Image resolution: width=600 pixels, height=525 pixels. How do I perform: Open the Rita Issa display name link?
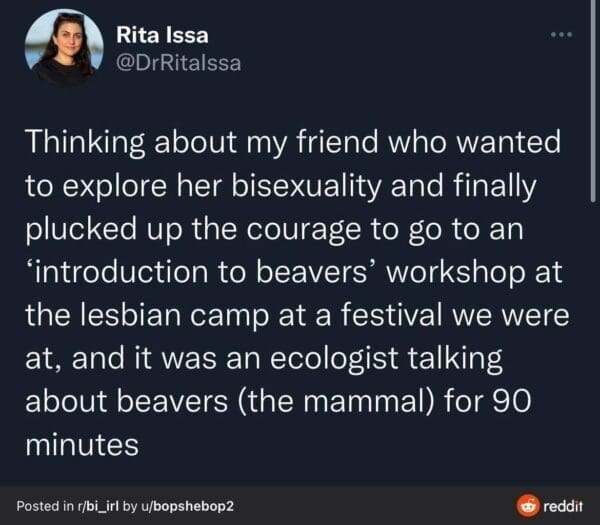(x=162, y=34)
